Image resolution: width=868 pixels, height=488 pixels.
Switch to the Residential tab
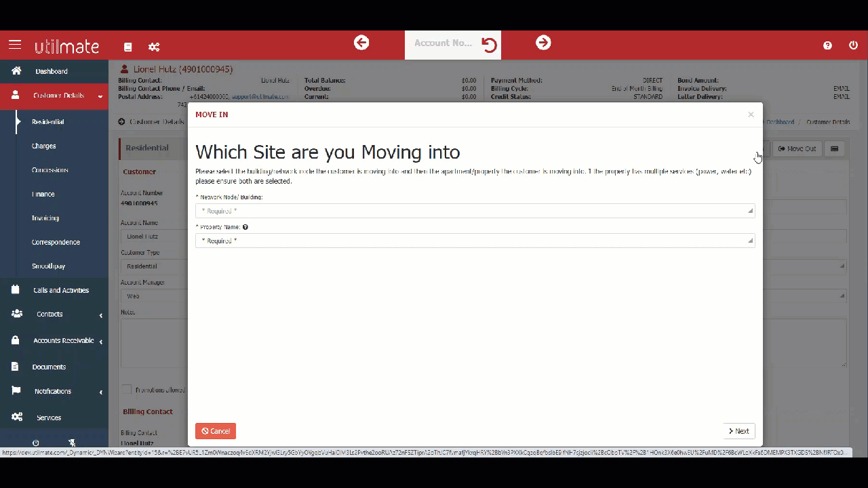point(146,148)
